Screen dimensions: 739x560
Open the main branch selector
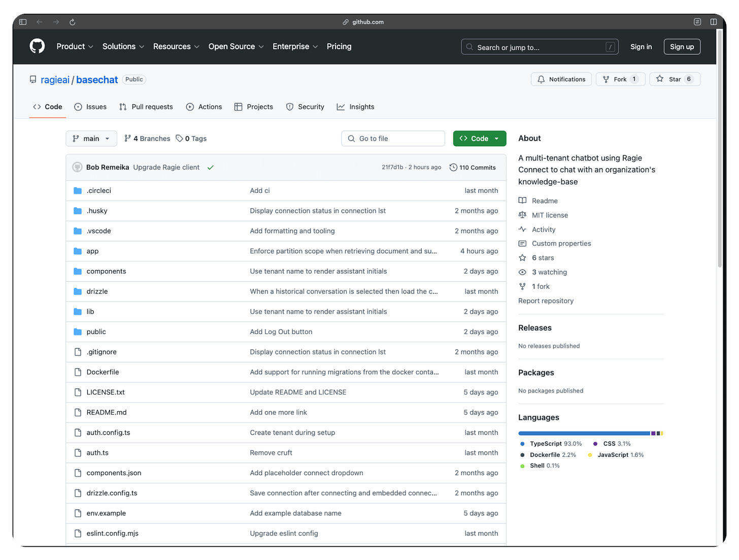[x=91, y=139]
